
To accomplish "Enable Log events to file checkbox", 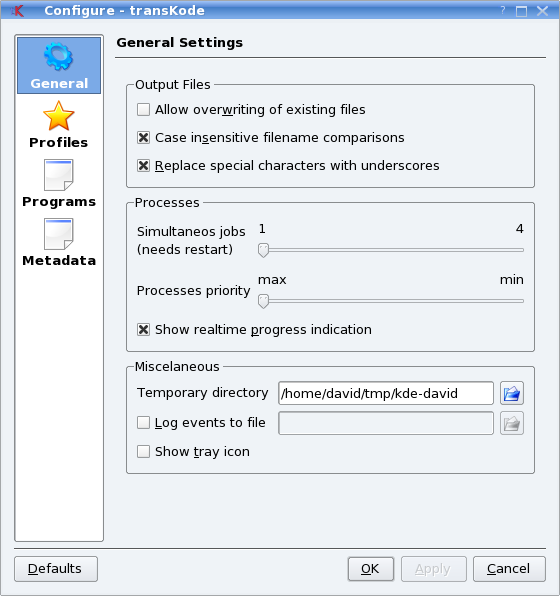I will (143, 423).
